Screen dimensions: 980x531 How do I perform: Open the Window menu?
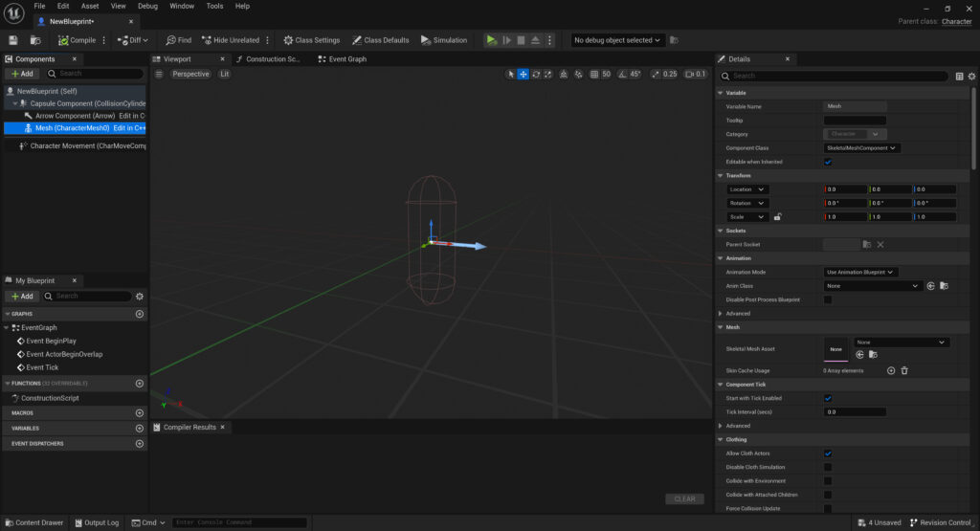tap(182, 6)
